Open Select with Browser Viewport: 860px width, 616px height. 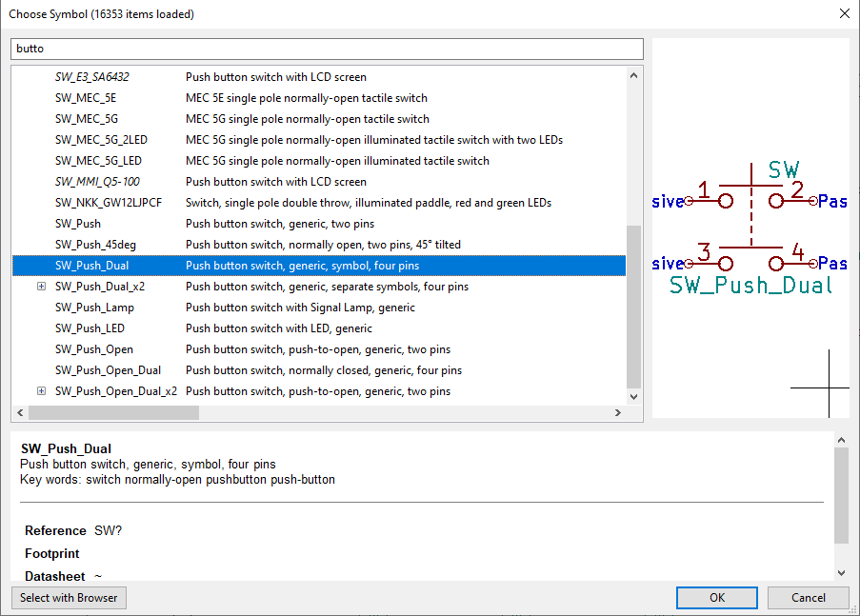coord(69,598)
